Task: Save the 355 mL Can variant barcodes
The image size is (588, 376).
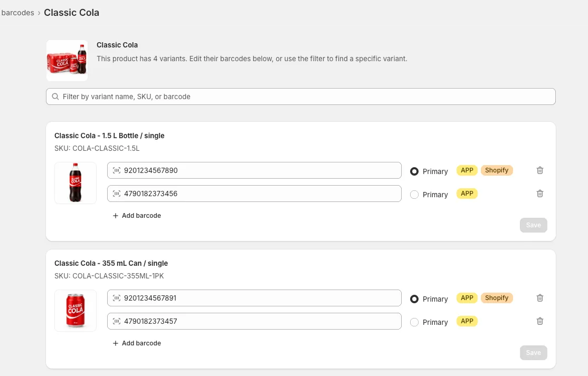Action: (x=533, y=353)
